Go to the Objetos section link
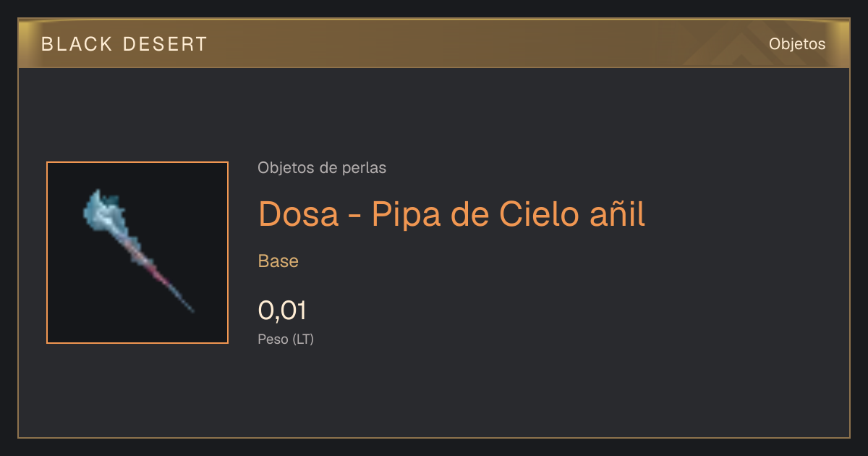Image resolution: width=868 pixels, height=456 pixels. 797,44
